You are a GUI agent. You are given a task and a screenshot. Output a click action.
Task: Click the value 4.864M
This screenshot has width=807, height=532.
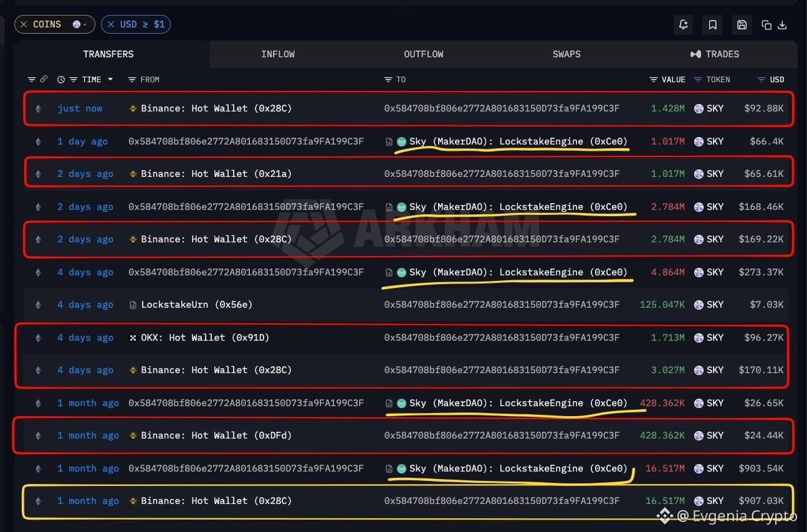[x=668, y=272]
